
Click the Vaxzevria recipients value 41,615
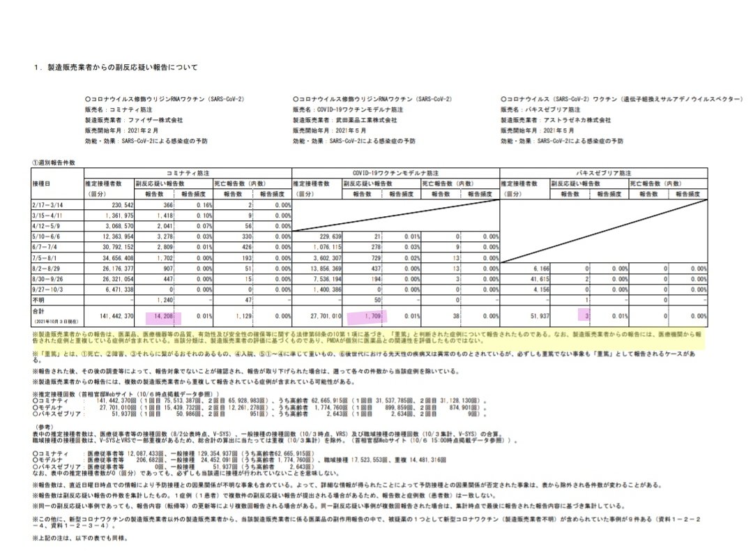pyautogui.click(x=541, y=279)
